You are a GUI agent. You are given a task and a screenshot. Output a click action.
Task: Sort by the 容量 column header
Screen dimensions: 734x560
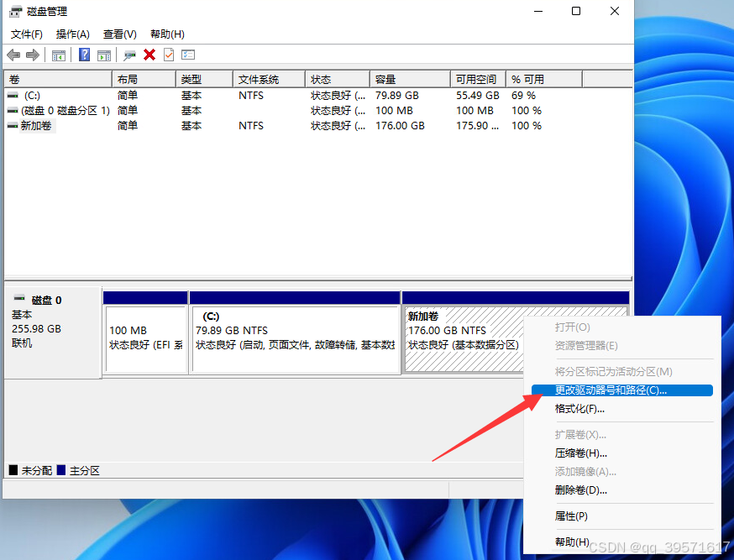(x=411, y=80)
